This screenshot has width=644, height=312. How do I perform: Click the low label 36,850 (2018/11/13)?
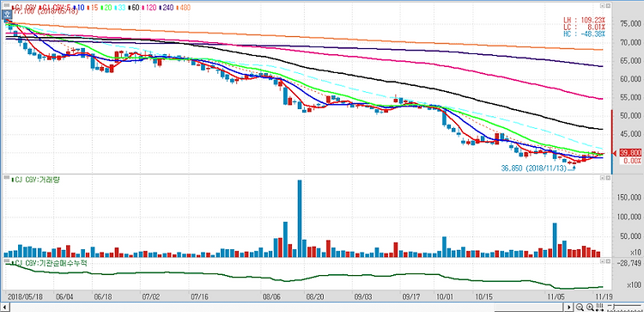[534, 168]
